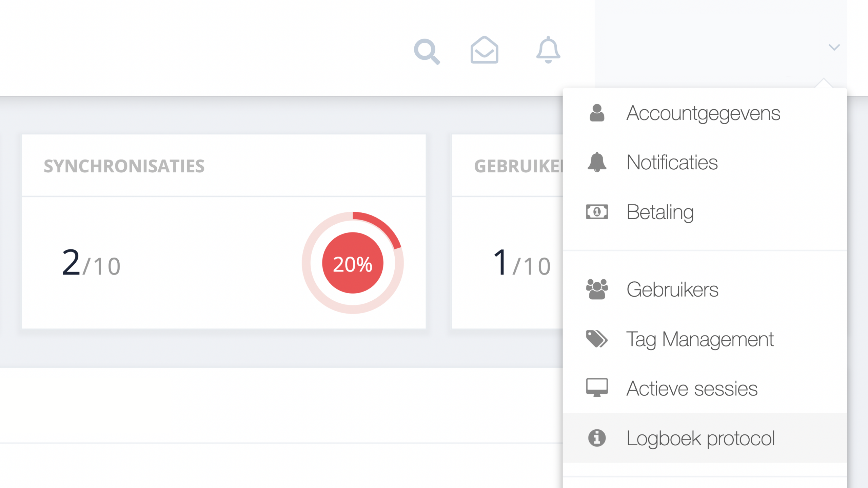The height and width of the screenshot is (488, 868).
Task: Choose Betaling in the dropdown menu
Action: [705, 212]
